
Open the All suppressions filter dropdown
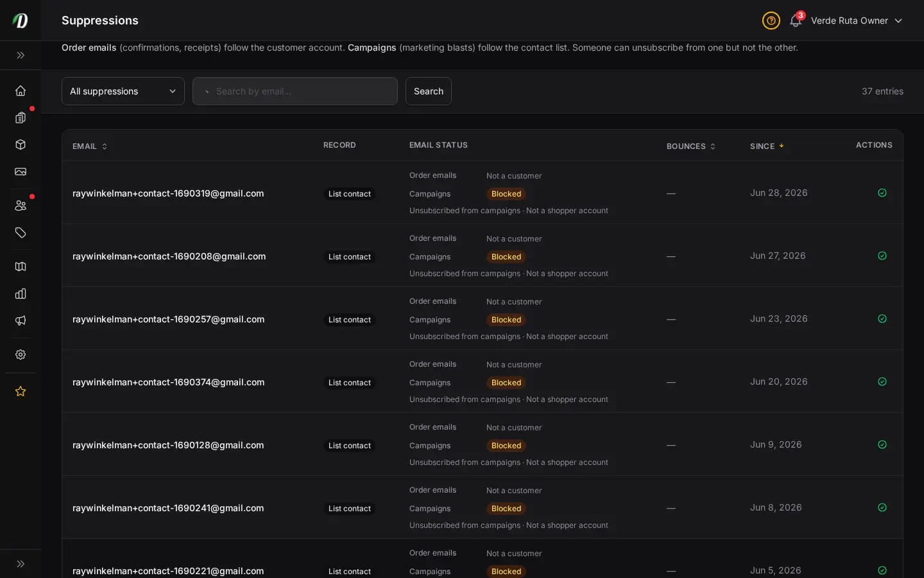coord(123,91)
